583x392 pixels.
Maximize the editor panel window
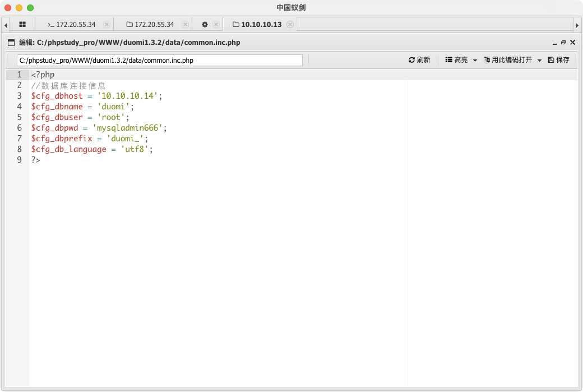point(563,43)
